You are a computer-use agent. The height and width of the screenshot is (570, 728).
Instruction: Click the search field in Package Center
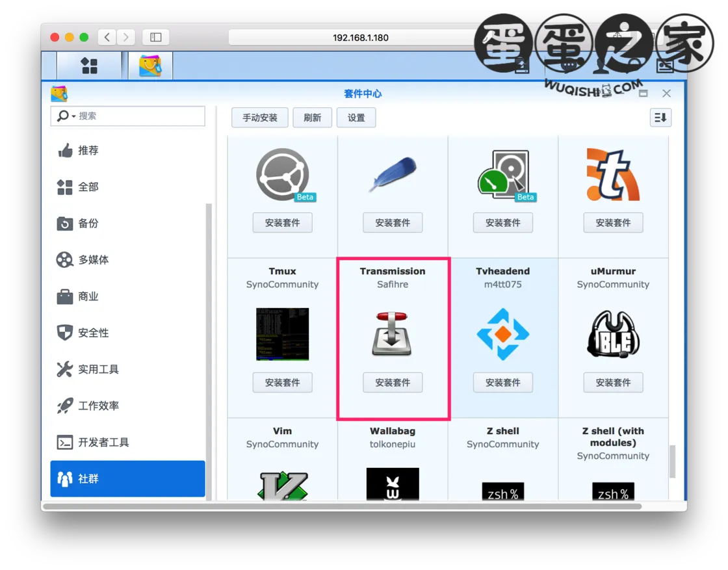click(x=127, y=116)
